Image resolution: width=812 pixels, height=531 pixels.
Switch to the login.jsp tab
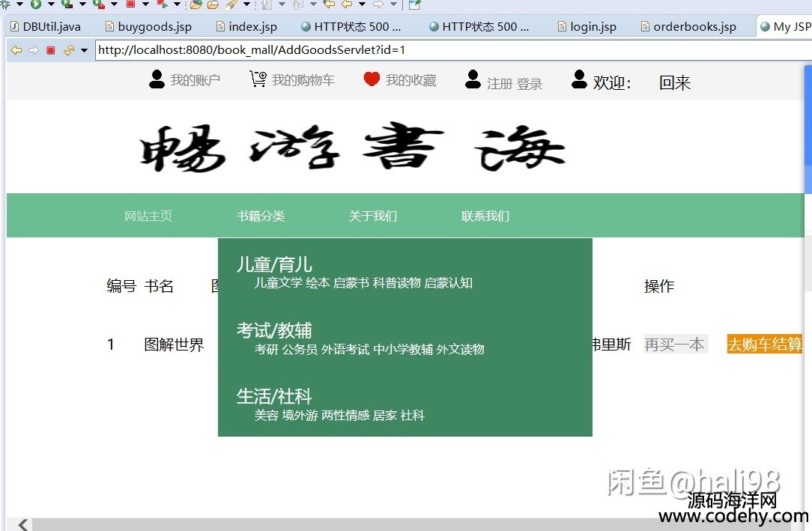coord(587,26)
